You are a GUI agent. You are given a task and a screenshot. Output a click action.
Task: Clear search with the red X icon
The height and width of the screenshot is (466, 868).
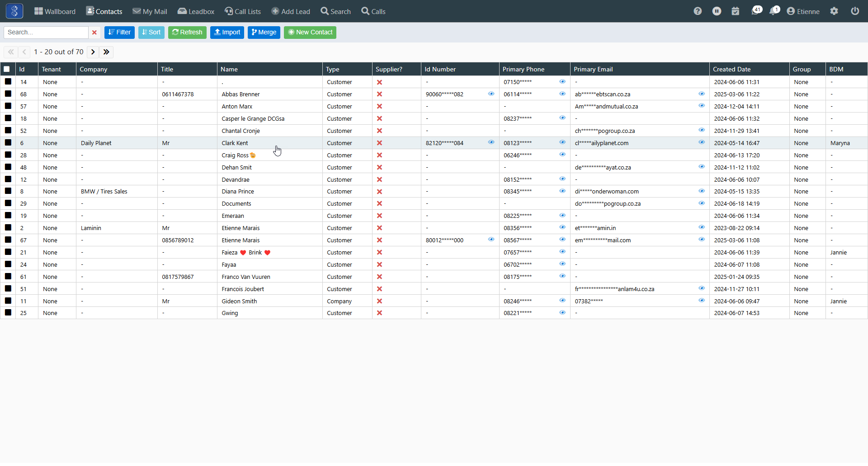(x=94, y=33)
